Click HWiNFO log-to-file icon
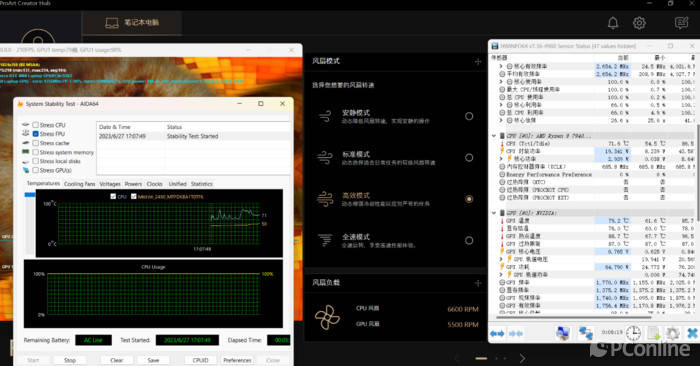The height and width of the screenshot is (366, 700). 654,333
